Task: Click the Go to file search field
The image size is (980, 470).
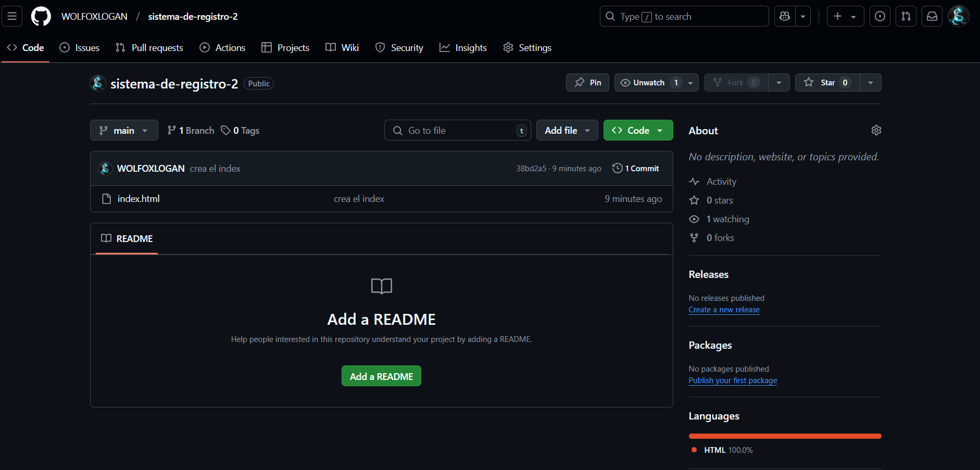Action: pos(457,130)
